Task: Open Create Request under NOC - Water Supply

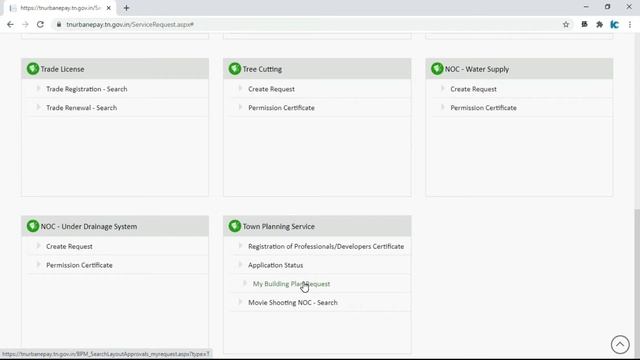Action: 473,89
